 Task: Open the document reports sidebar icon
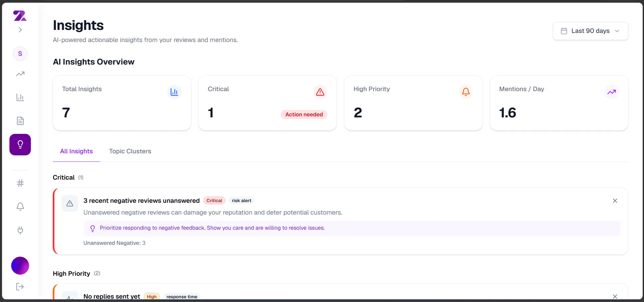point(20,121)
